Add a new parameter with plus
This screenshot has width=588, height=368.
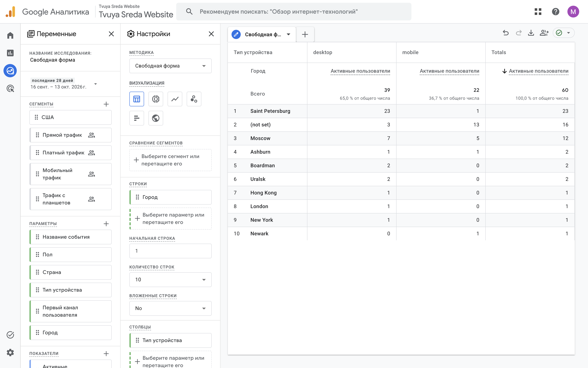pos(106,224)
